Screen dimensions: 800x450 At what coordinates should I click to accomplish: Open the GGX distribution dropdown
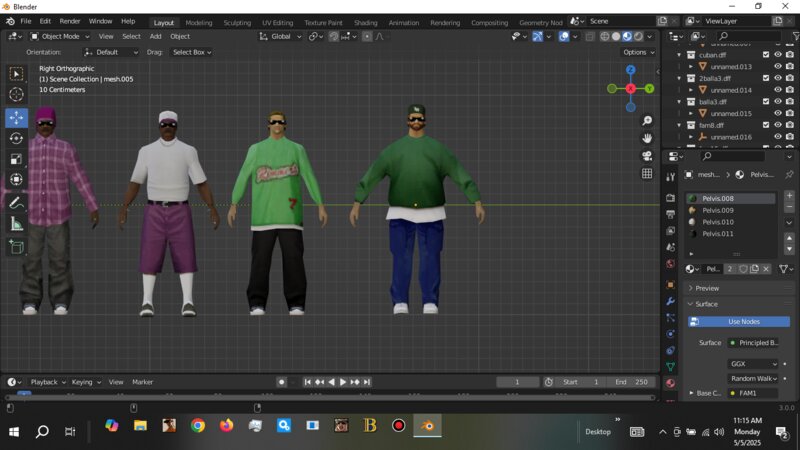click(753, 364)
